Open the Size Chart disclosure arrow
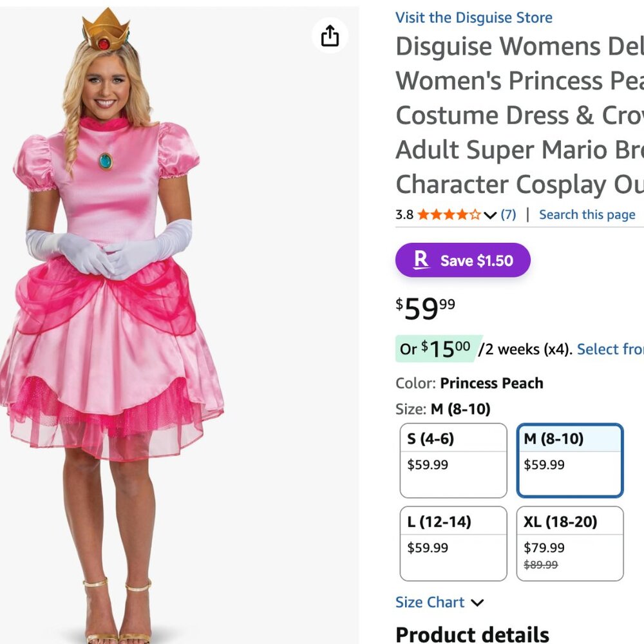This screenshot has width=644, height=644. [x=477, y=603]
